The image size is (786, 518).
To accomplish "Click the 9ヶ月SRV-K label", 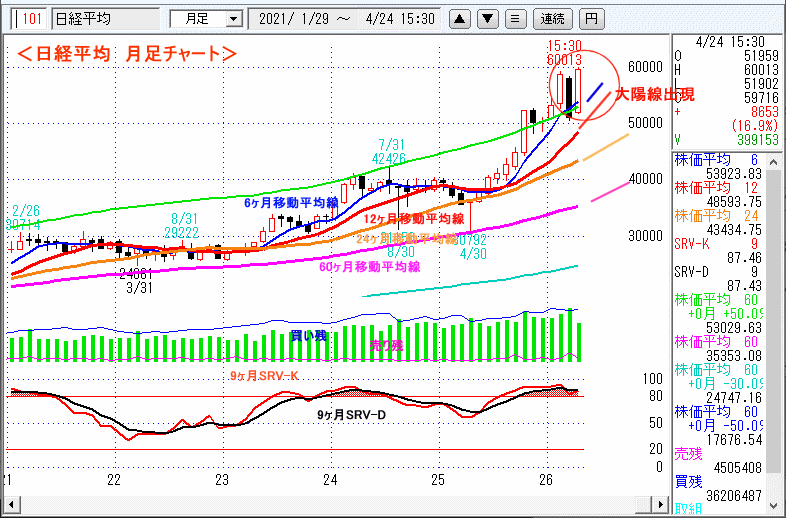I will coord(264,376).
